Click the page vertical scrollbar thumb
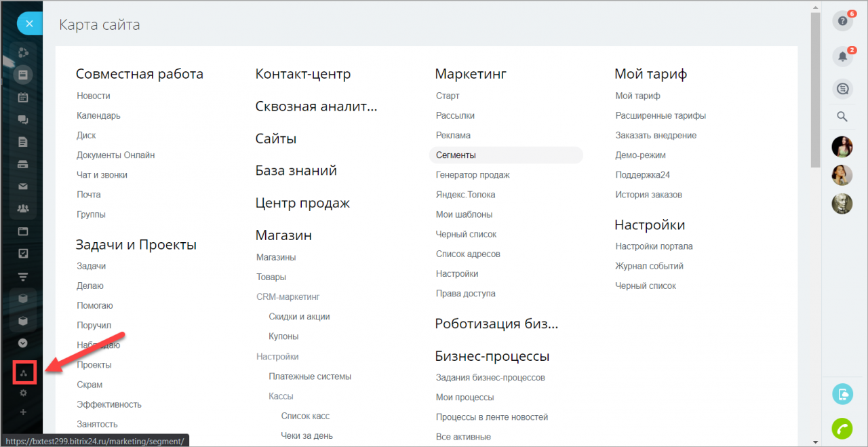Image resolution: width=868 pixels, height=447 pixels. [x=816, y=90]
